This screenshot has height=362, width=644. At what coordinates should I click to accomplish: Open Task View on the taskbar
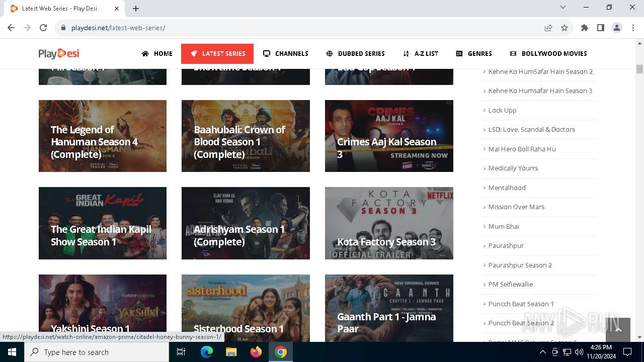coord(181,352)
